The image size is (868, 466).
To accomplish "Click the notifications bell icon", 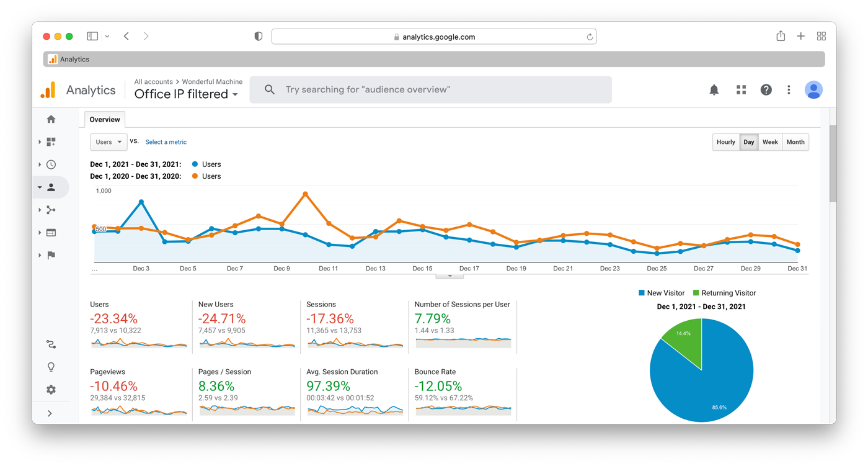I will [x=714, y=90].
